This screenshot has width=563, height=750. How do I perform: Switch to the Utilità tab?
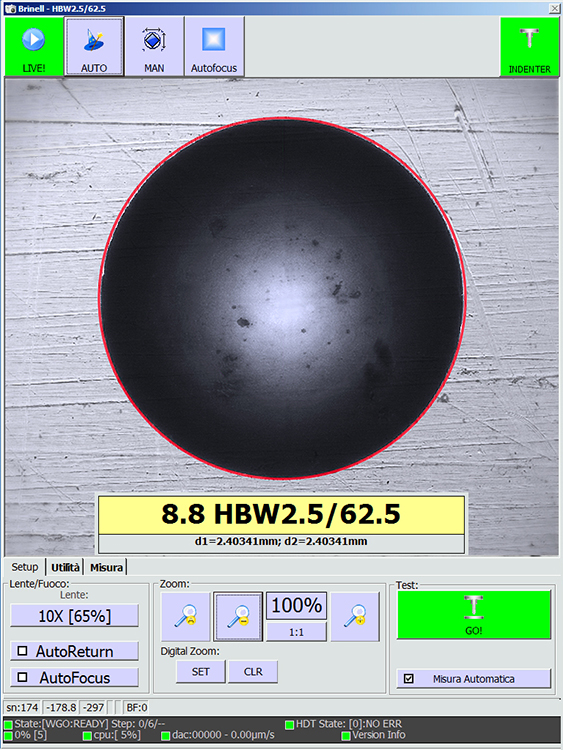65,567
